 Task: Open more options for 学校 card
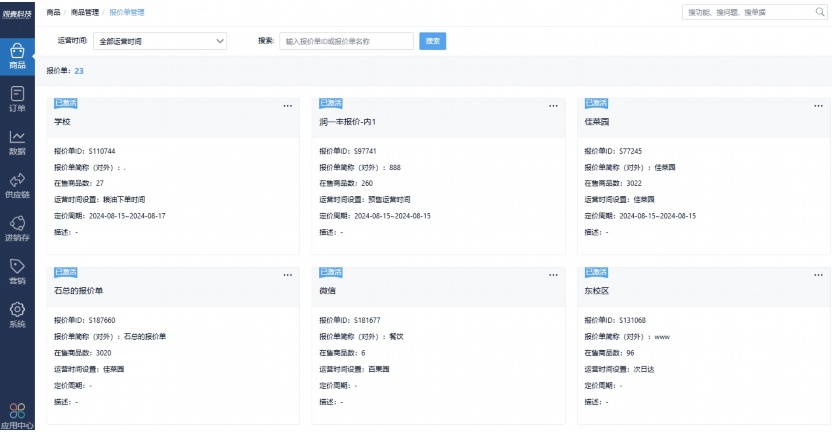pos(288,106)
